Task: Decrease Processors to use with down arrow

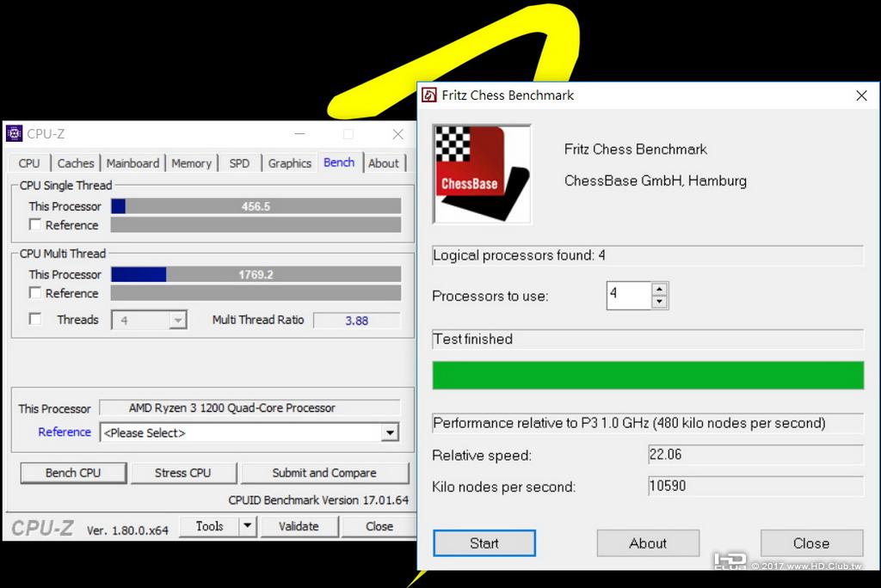Action: [660, 302]
